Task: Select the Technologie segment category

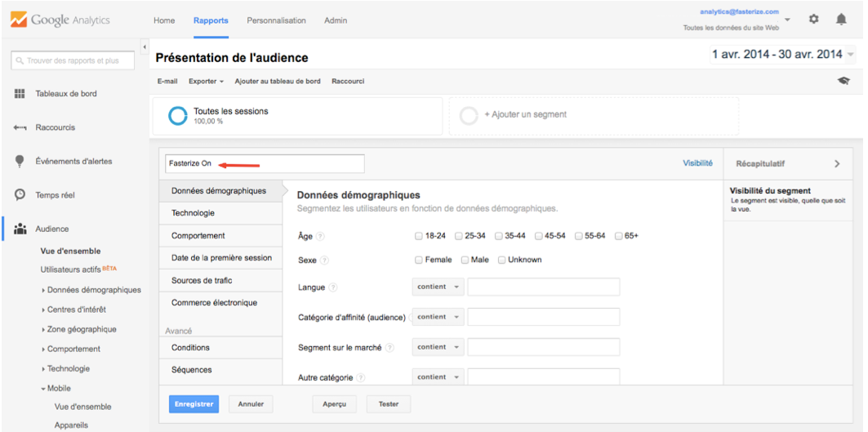Action: pos(194,213)
